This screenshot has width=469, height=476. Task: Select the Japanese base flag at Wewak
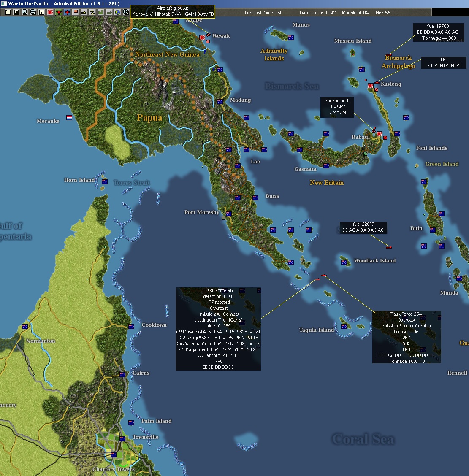(x=202, y=37)
